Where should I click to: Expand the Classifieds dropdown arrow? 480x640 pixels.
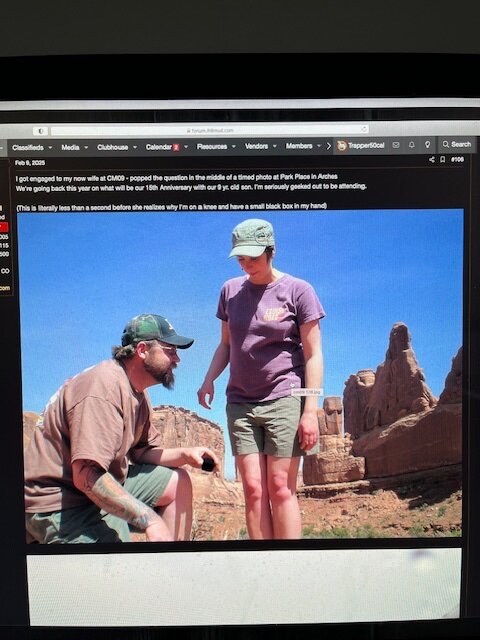[x=51, y=148]
